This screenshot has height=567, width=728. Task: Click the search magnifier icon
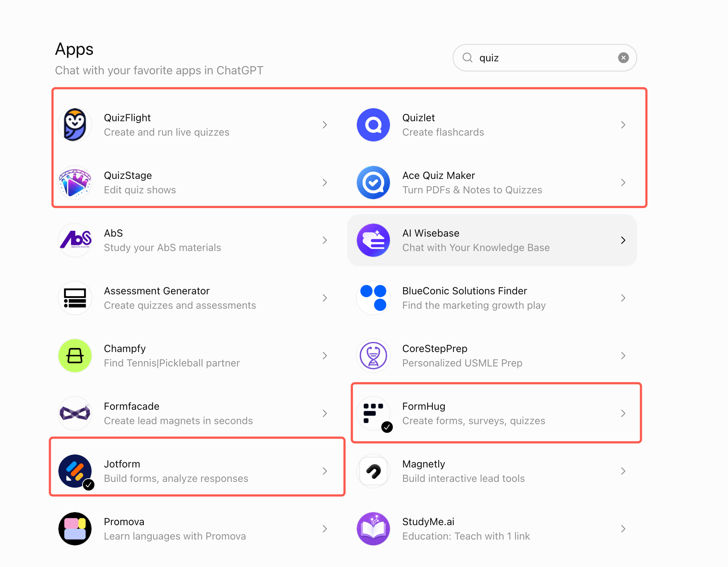[x=467, y=58]
